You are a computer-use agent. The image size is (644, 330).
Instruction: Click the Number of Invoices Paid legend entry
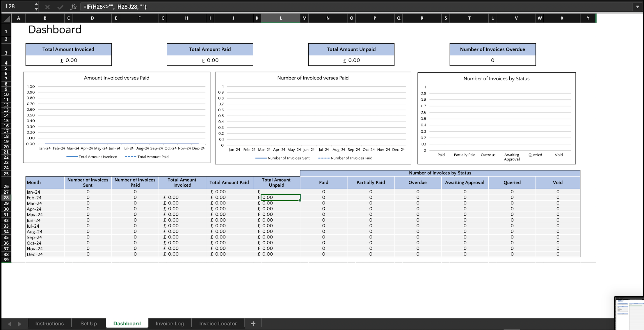coord(345,158)
